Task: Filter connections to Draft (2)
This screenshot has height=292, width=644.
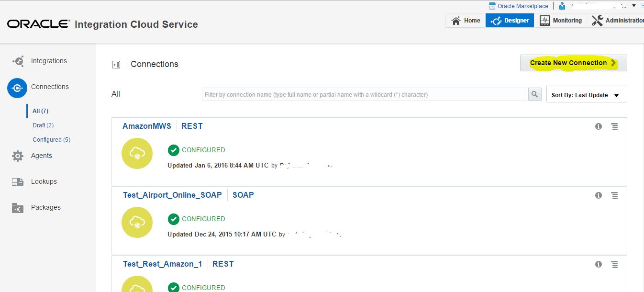Action: pyautogui.click(x=43, y=125)
